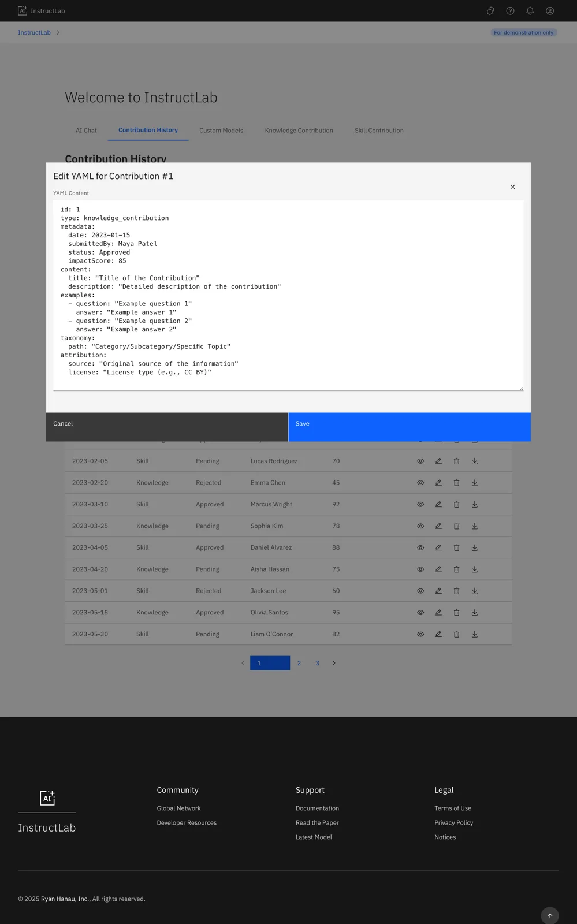This screenshot has height=924, width=577.
Task: Open the Notices footer link
Action: pos(445,837)
